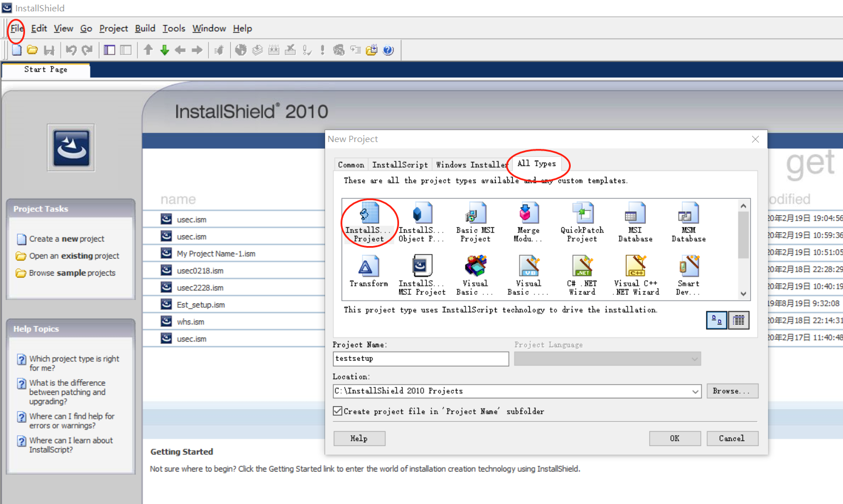Image resolution: width=843 pixels, height=504 pixels.
Task: Select the Smart Device template icon
Action: (688, 276)
